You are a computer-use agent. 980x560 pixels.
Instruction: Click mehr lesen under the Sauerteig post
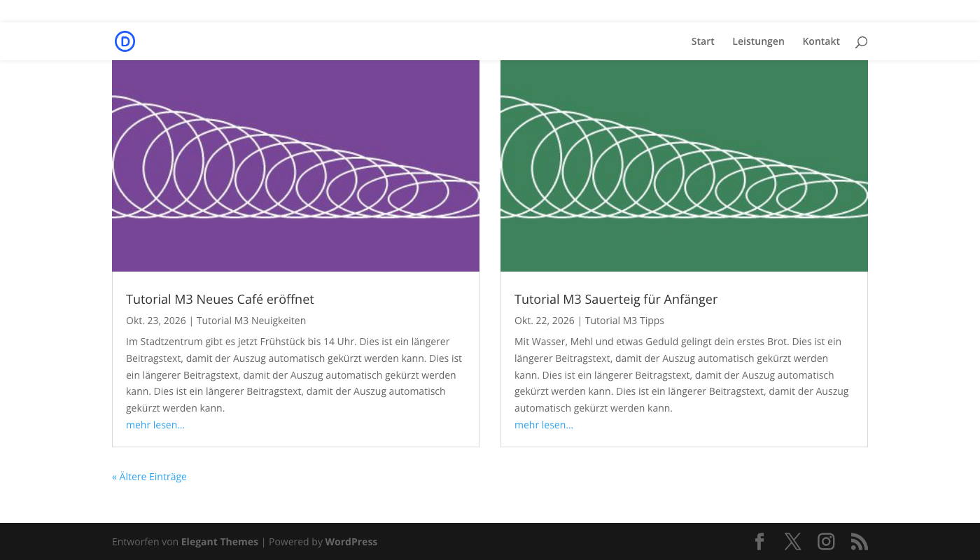[544, 425]
